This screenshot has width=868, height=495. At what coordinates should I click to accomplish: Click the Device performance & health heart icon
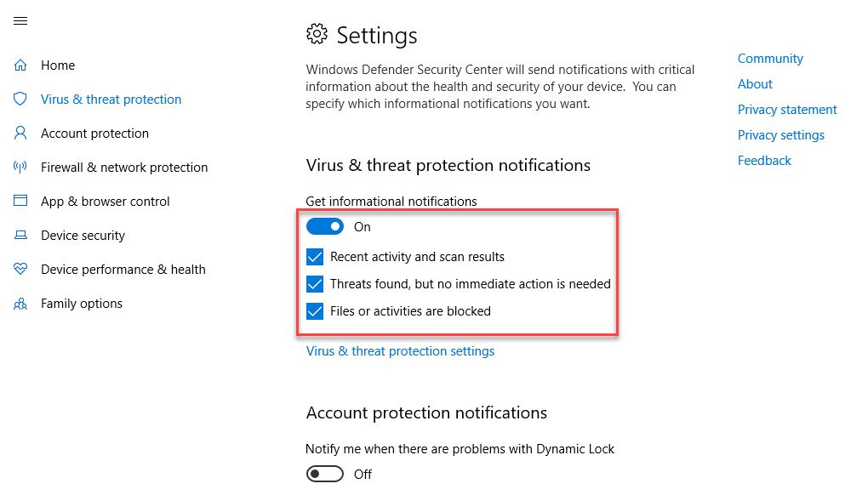(x=20, y=270)
